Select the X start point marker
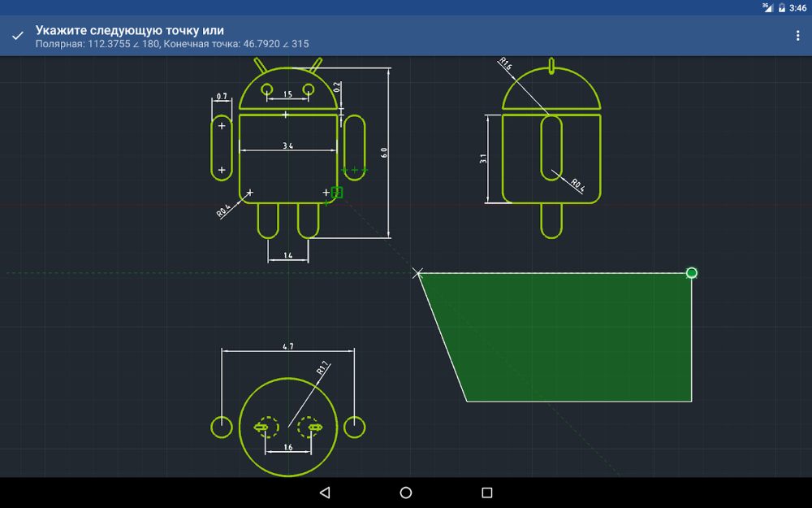 click(417, 273)
